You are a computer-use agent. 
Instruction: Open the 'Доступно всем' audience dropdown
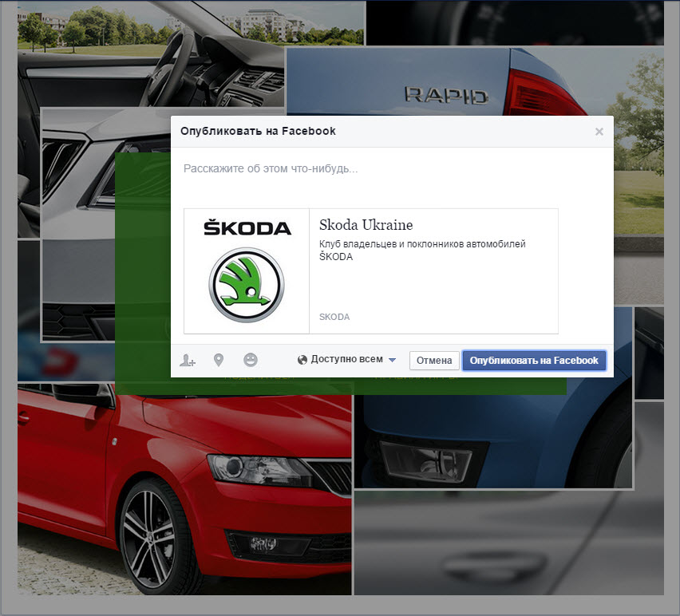(x=346, y=359)
